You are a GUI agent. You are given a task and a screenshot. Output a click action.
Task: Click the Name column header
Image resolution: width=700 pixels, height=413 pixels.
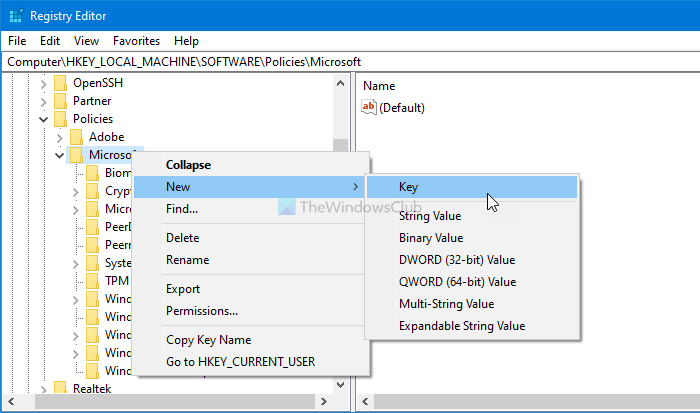pos(379,86)
